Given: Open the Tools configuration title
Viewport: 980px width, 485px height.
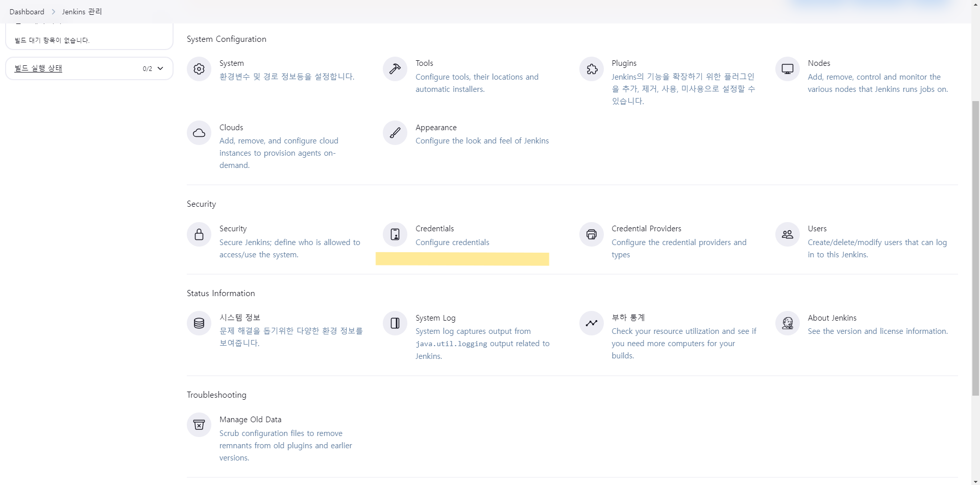Looking at the screenshot, I should [x=424, y=63].
